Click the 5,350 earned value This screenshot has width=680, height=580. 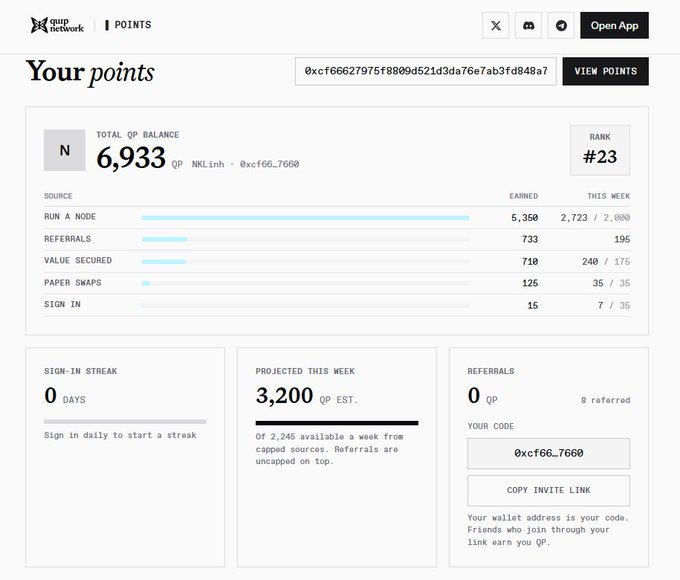(x=524, y=218)
